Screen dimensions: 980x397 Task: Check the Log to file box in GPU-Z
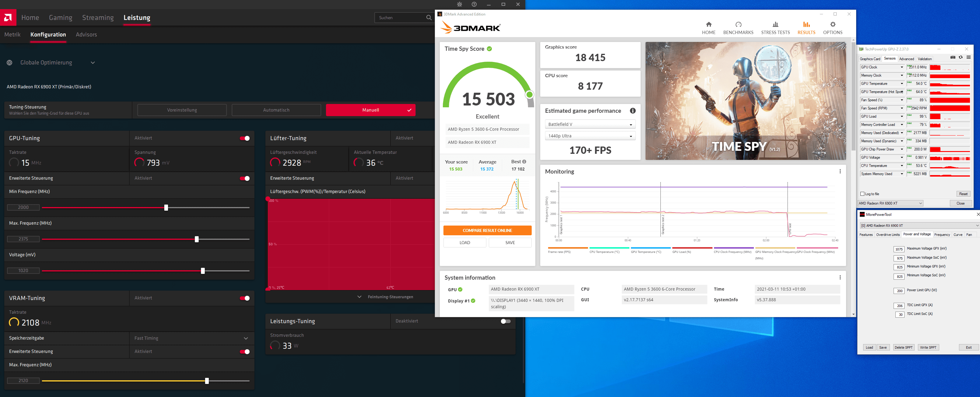pos(863,194)
